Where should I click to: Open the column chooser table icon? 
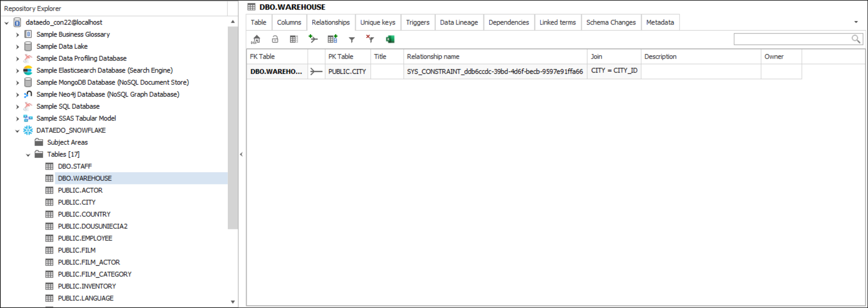coord(294,39)
